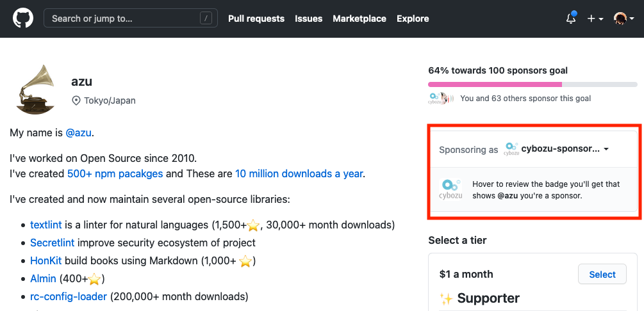The height and width of the screenshot is (311, 644).
Task: Click the '$1 a month' price text
Action: pyautogui.click(x=466, y=274)
